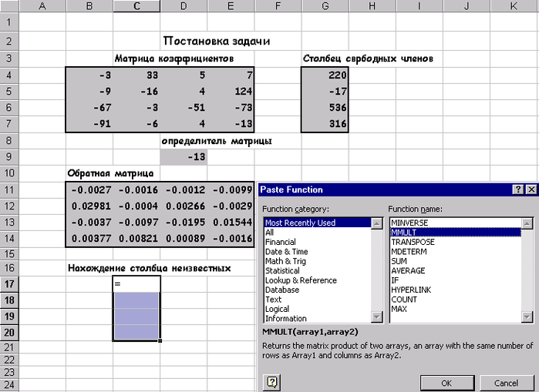Image resolution: width=539 pixels, height=392 pixels.
Task: Select row 17 header
Action: [9, 284]
